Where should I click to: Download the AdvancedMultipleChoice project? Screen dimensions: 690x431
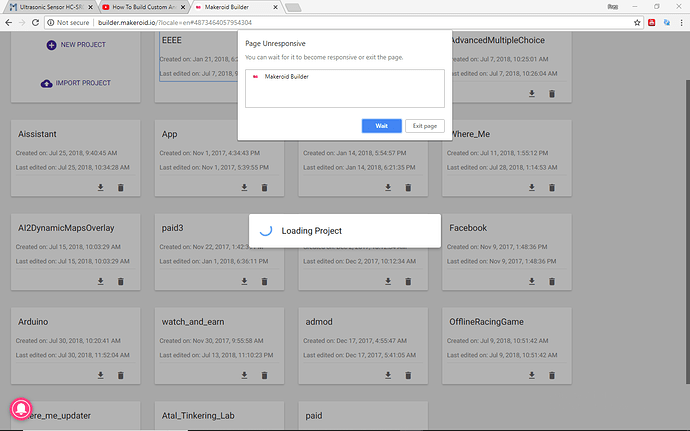(x=532, y=94)
